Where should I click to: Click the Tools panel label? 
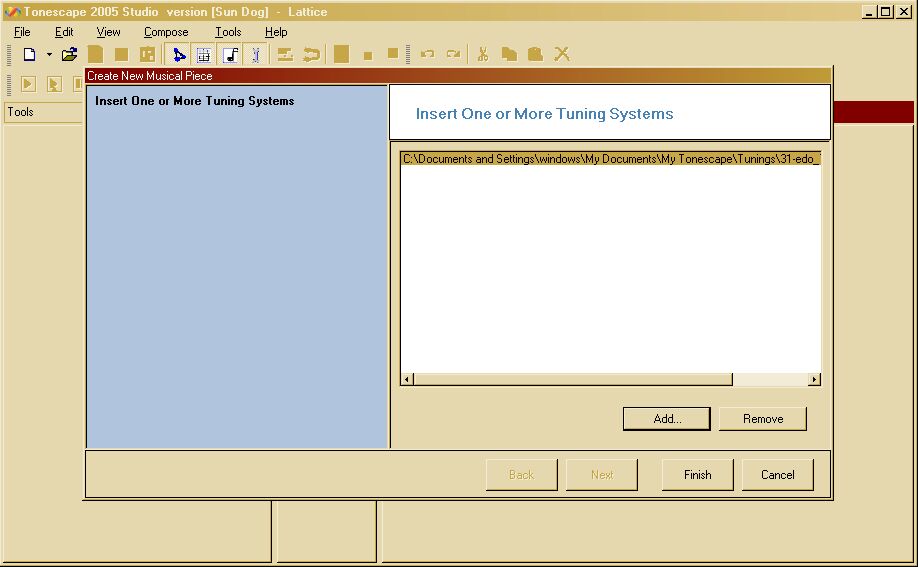(20, 112)
